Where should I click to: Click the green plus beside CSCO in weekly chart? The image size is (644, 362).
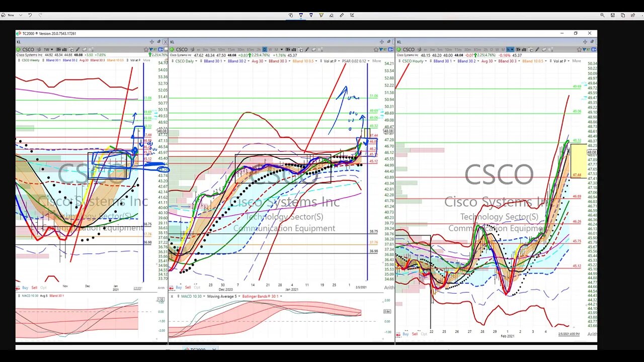[18, 50]
